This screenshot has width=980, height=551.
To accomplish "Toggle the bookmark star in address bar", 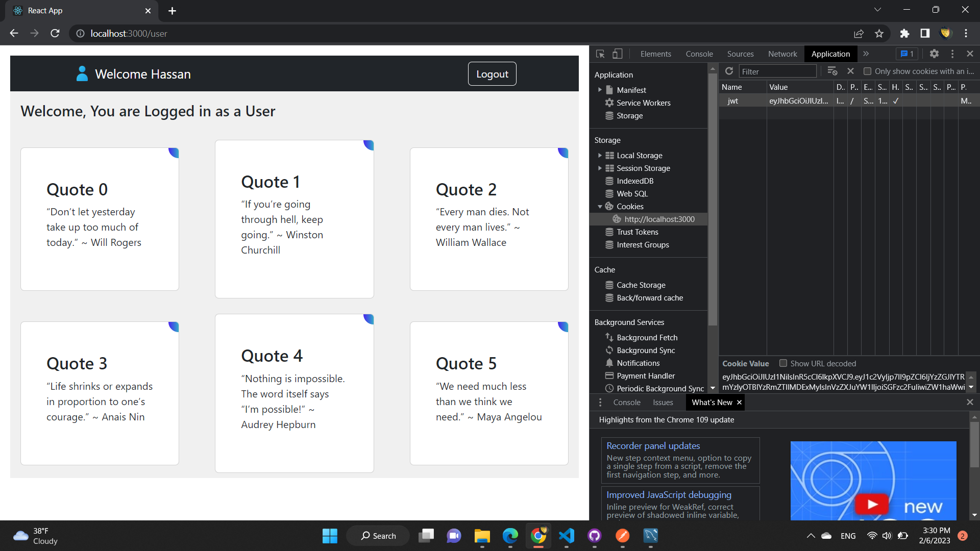I will point(879,33).
